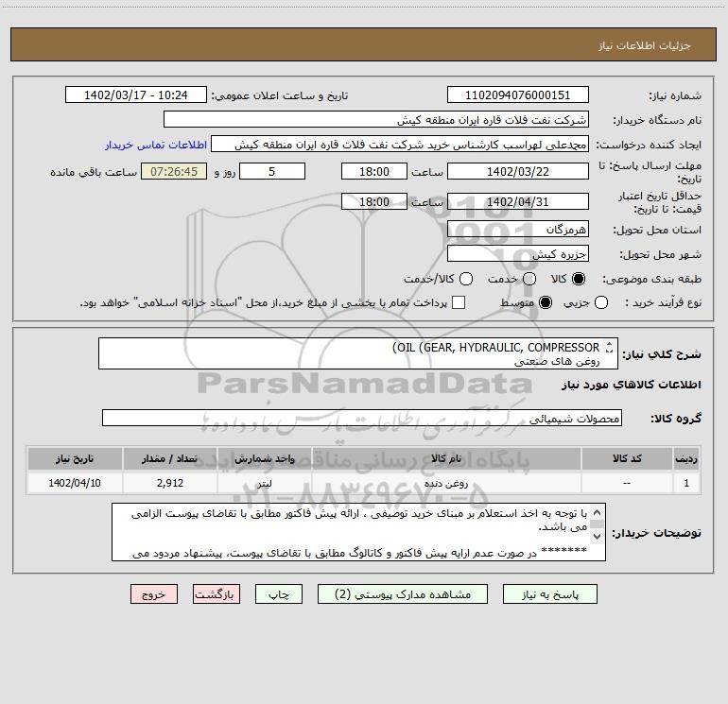Open attached documents 'مشاهده مدارک پیوستی (2)'
Image resolution: width=728 pixels, height=704 pixels.
[403, 594]
